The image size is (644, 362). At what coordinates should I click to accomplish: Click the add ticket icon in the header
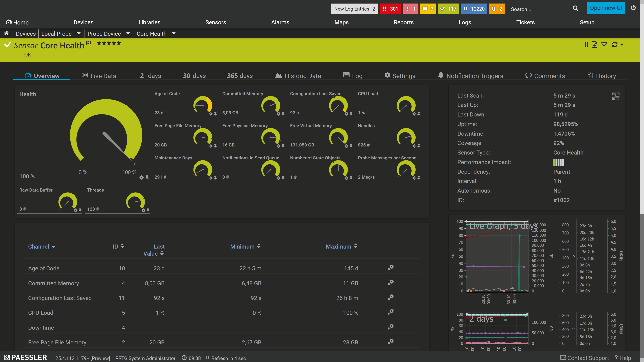click(595, 45)
